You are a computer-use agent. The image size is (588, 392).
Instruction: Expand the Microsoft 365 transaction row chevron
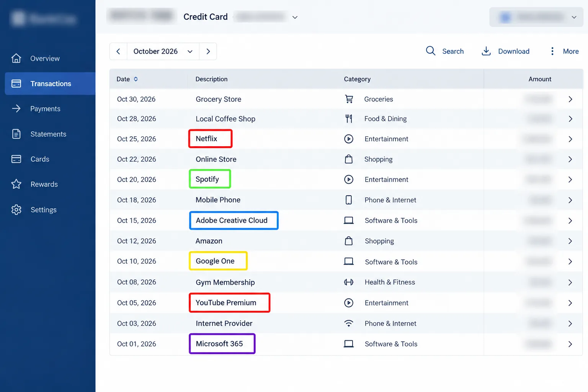coord(570,344)
